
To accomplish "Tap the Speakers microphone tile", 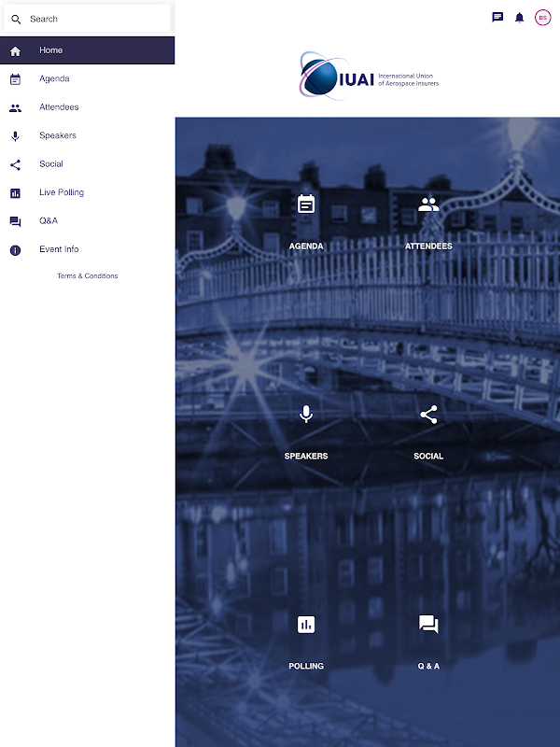I will 306,431.
